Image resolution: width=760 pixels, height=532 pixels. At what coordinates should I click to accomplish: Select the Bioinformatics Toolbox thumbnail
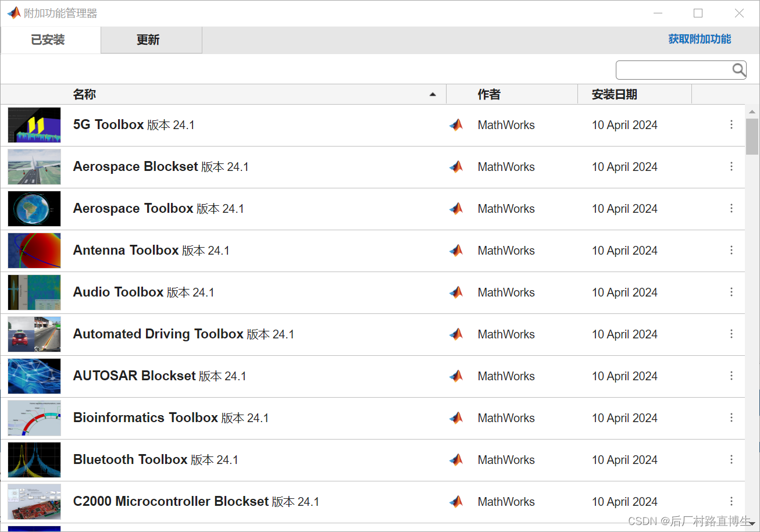click(34, 418)
